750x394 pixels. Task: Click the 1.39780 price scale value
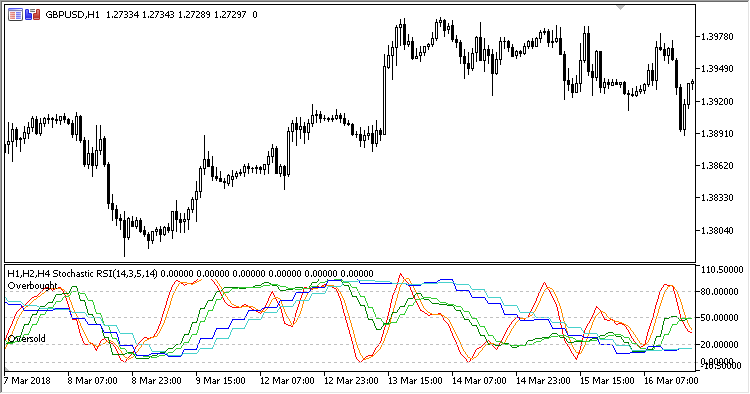[717, 37]
